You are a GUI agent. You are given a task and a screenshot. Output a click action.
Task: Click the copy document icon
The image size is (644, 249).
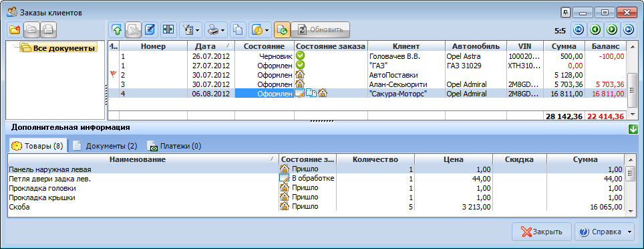(238, 29)
